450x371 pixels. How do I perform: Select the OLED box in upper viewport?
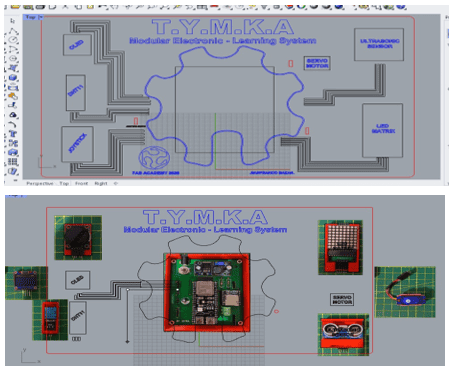(77, 45)
